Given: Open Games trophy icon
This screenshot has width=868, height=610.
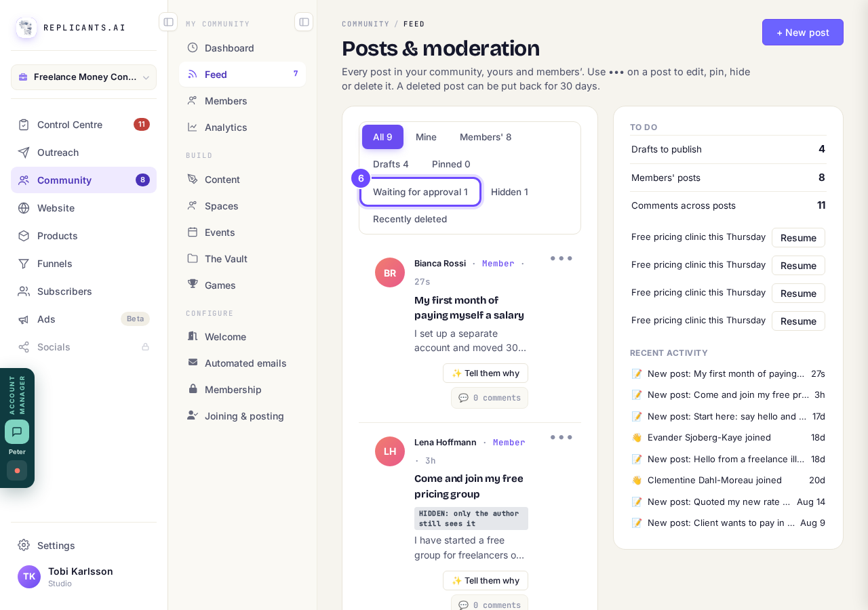Looking at the screenshot, I should pos(193,285).
